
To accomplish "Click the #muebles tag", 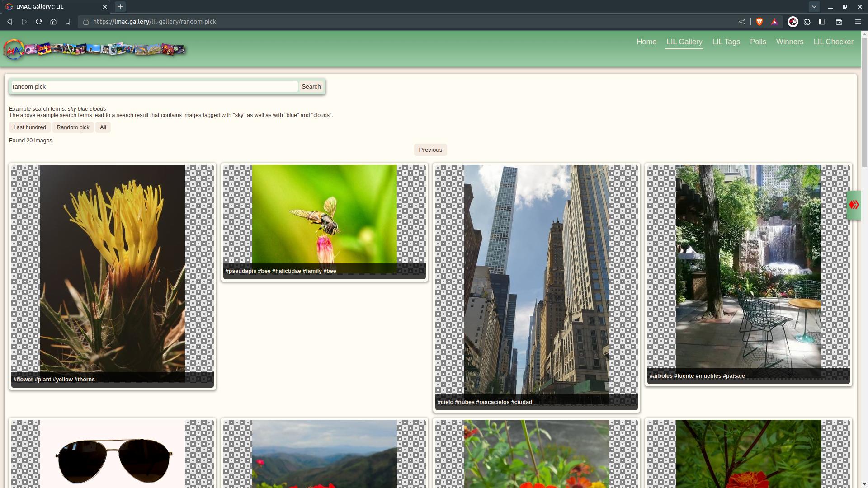I will 708,376.
